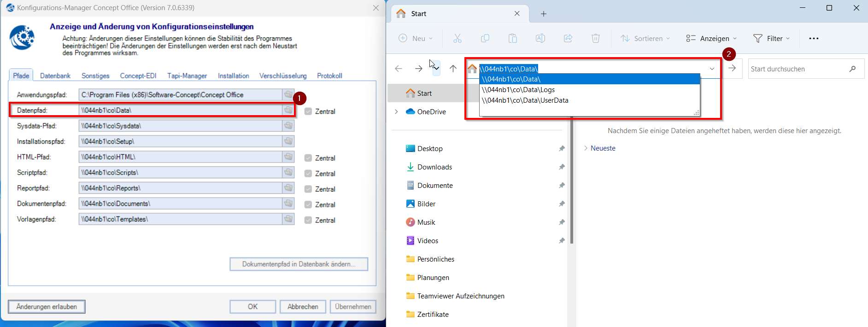The height and width of the screenshot is (327, 868).
Task: Click browse icon next to Anwendungspfad field
Action: (288, 94)
